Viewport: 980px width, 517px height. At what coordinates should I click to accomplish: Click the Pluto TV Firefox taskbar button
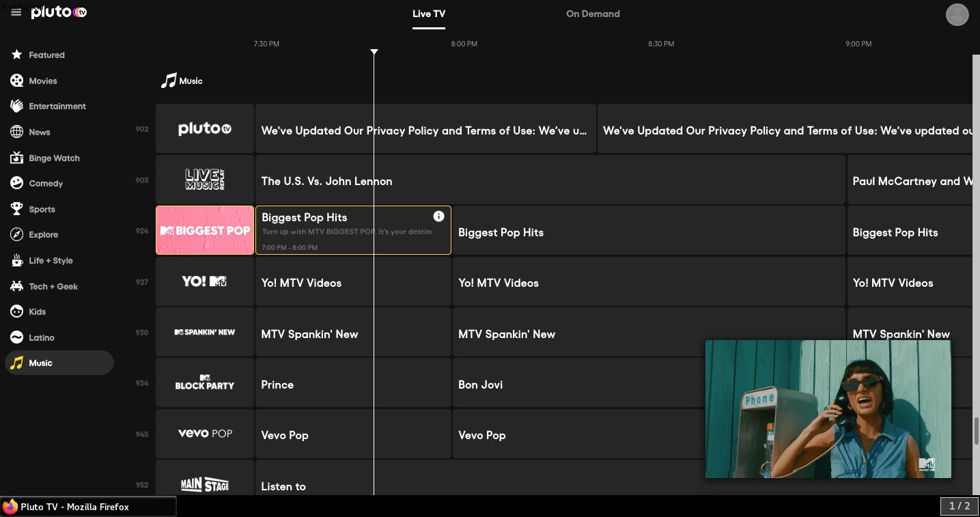point(88,507)
